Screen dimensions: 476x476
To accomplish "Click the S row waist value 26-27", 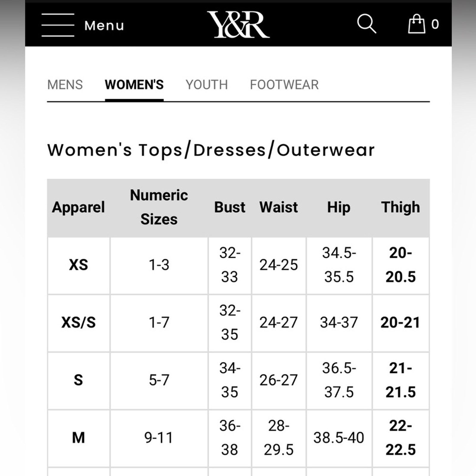I will [x=278, y=380].
